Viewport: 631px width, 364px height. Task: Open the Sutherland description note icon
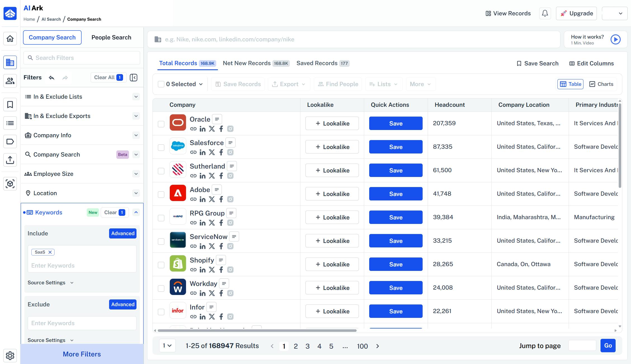232,166
